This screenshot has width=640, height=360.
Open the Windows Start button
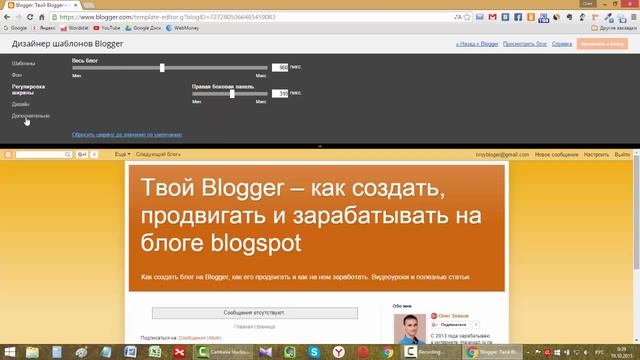coord(9,352)
